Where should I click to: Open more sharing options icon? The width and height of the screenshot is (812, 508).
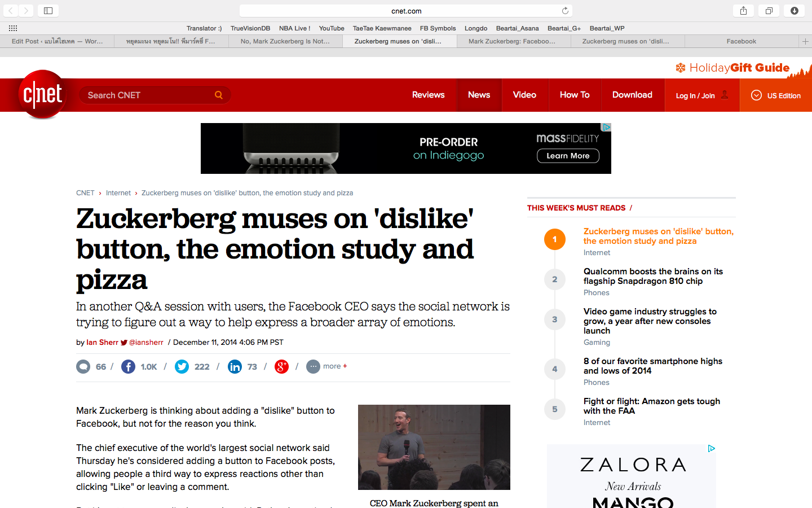click(314, 367)
